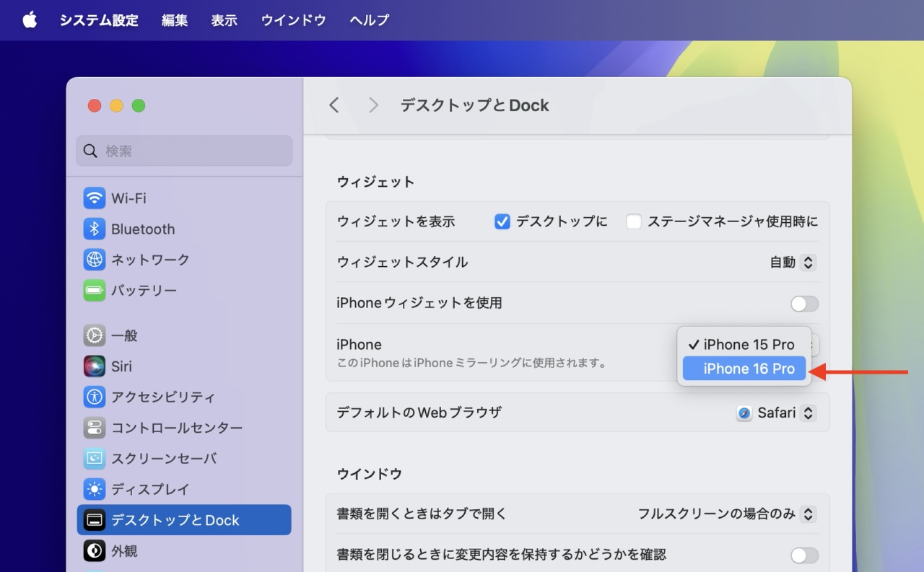Click the Bluetooth sidebar icon

[94, 229]
